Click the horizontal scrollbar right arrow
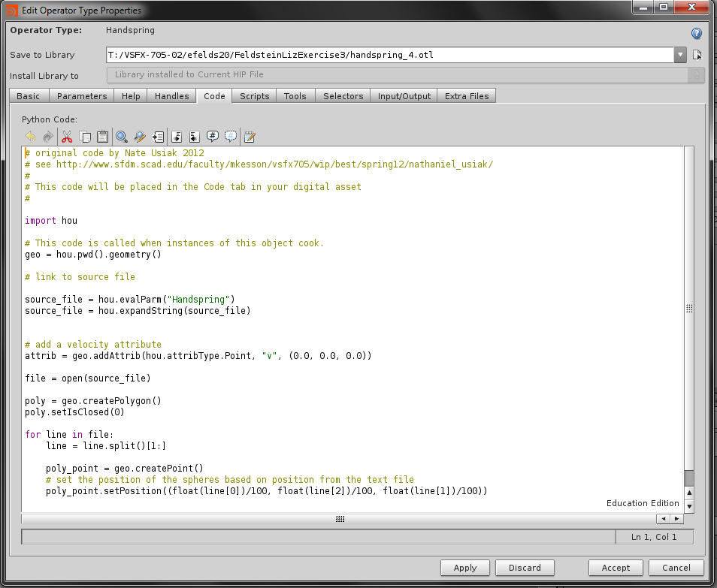Screen dimensions: 717x588 676,518
